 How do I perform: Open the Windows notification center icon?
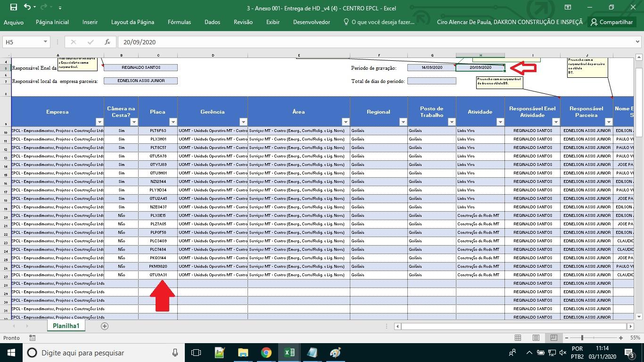[x=629, y=353]
